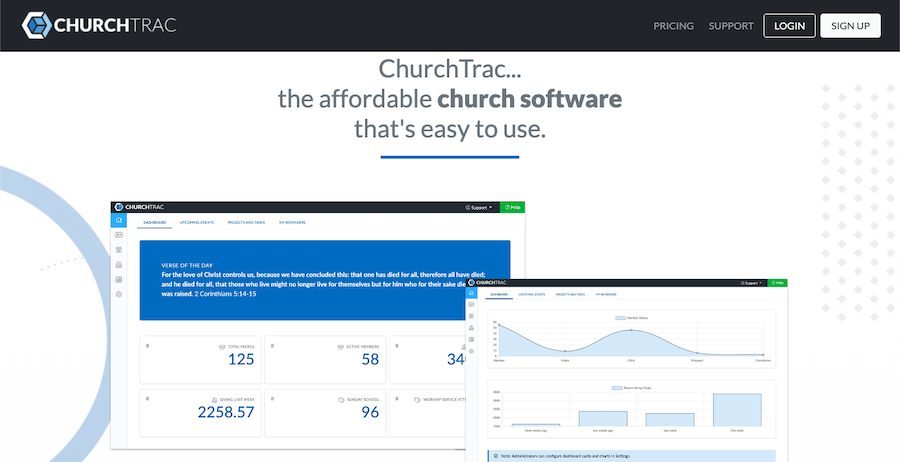Click the icon beside the Giving Last Week label
Viewport: 900px width, 462px height.
coord(215,399)
